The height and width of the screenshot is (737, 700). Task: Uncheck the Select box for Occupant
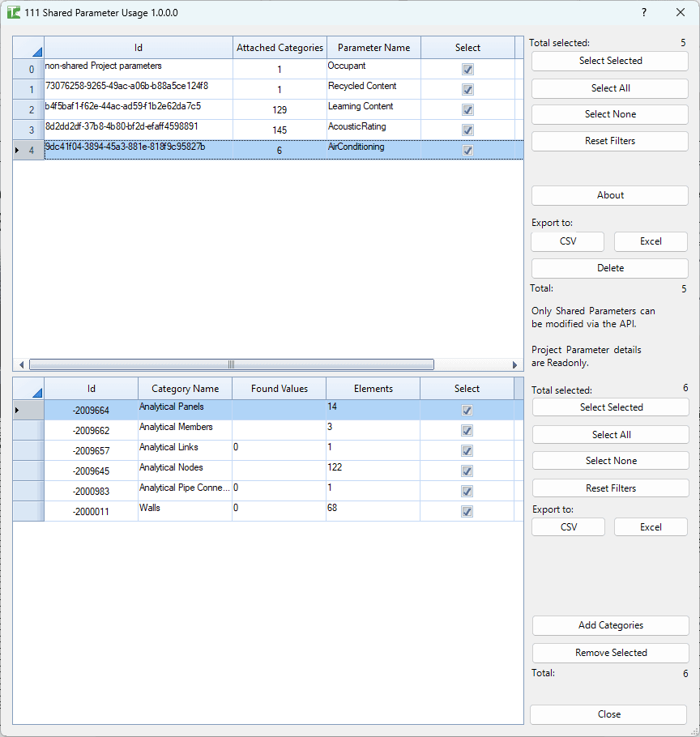467,70
